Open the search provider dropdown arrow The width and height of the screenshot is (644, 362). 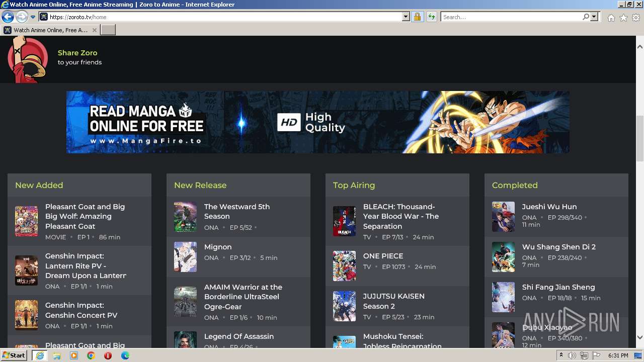tap(594, 17)
